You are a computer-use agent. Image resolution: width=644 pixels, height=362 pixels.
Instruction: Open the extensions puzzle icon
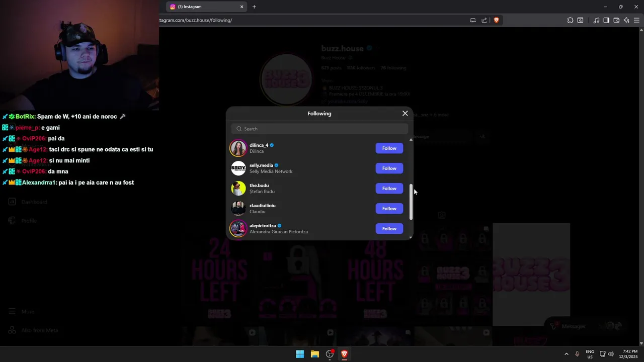click(x=570, y=20)
